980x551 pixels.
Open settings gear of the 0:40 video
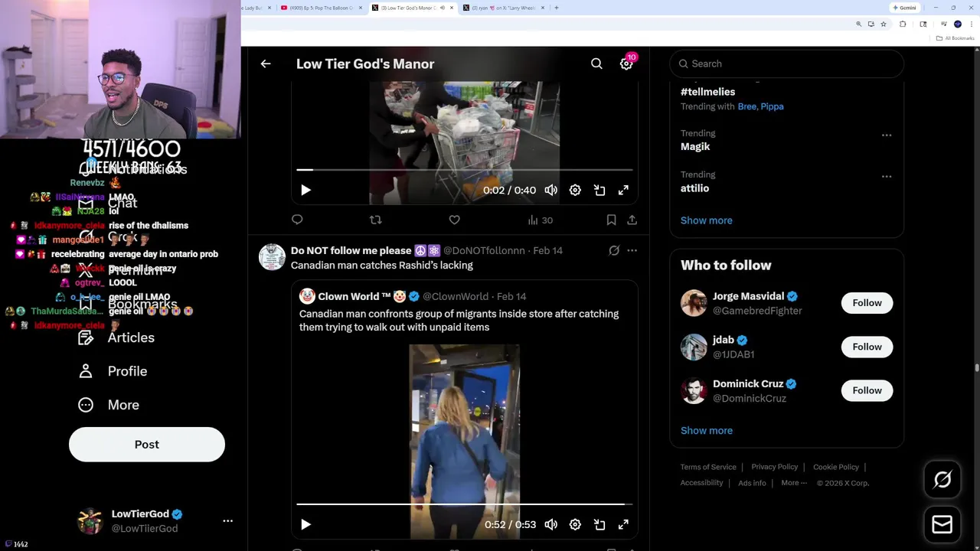tap(575, 190)
